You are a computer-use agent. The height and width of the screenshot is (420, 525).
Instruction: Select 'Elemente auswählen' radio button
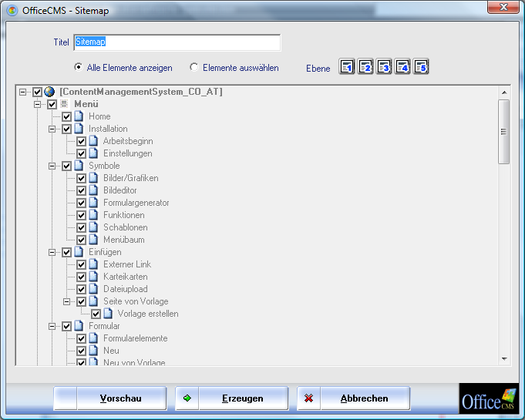[194, 67]
